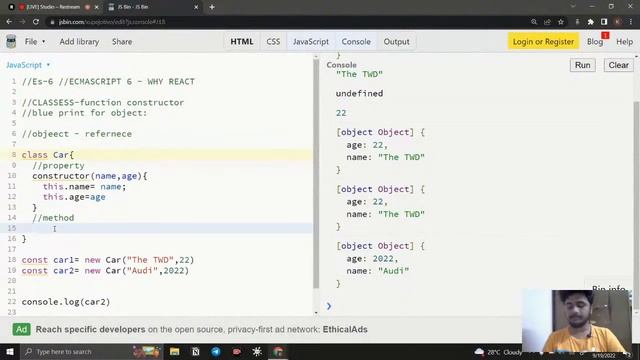Click 'console.log(car2)' in the editor
The image size is (640, 360).
click(66, 302)
